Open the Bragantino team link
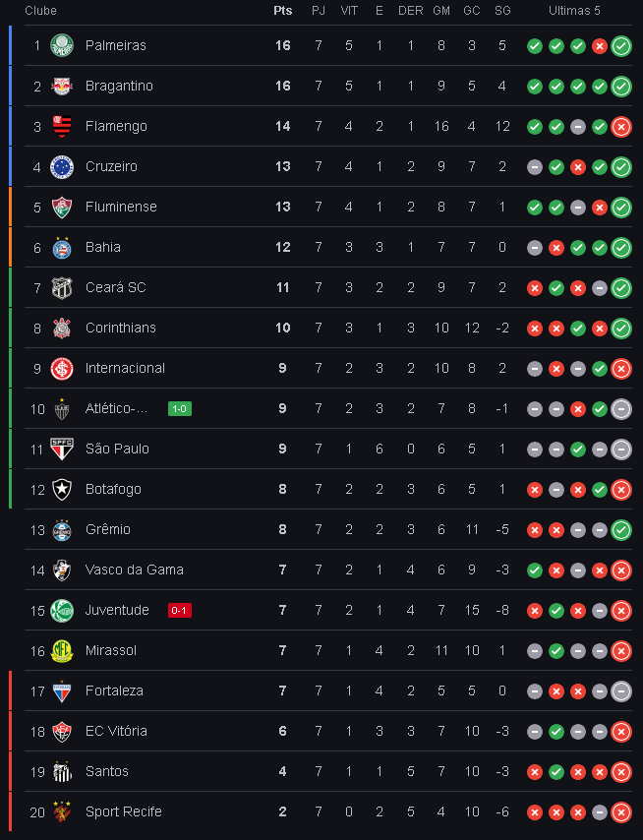The image size is (643, 840). click(x=119, y=86)
